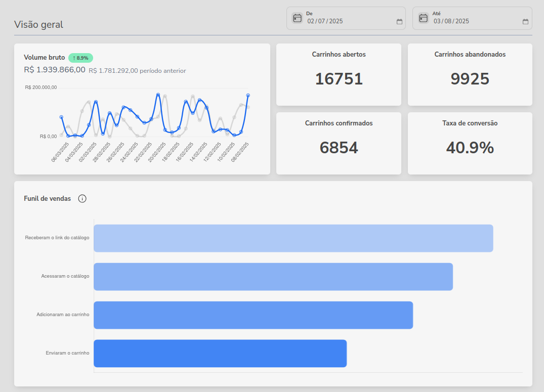Click the Receberam o link do catálogo label
544x392 pixels.
pyautogui.click(x=57, y=238)
